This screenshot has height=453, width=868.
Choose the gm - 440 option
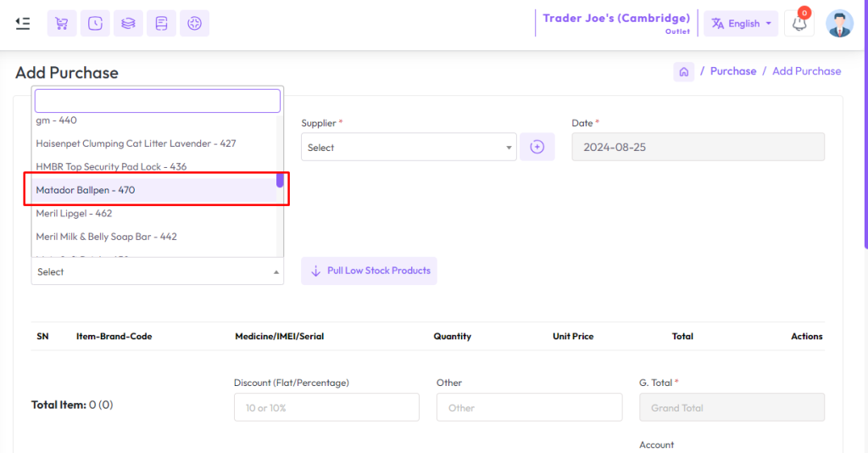[x=154, y=120]
